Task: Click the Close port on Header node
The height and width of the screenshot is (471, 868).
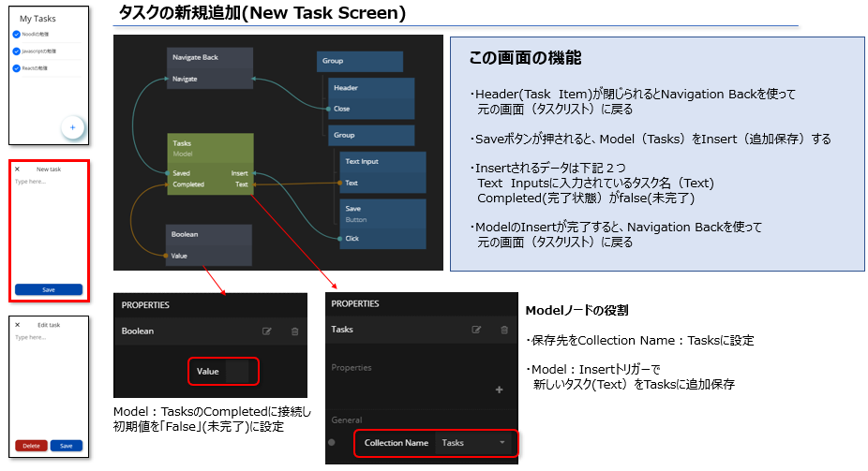Action: (x=329, y=109)
